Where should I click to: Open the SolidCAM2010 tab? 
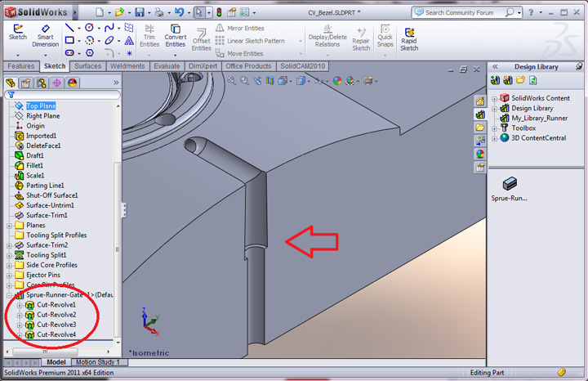tap(303, 66)
